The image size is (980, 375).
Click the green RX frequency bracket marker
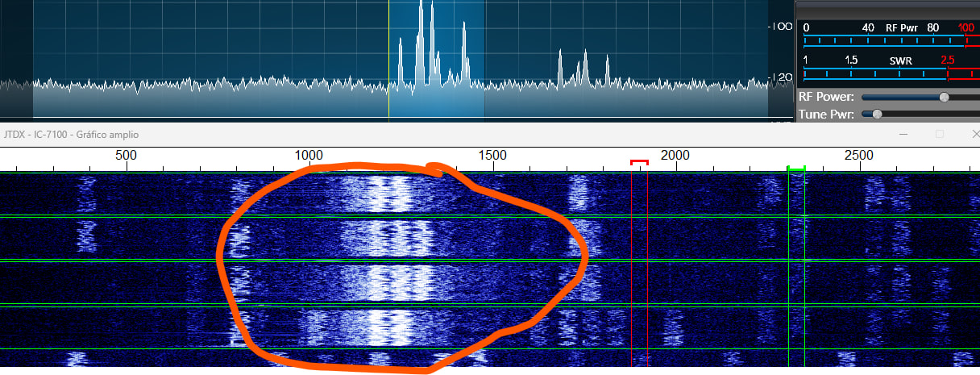pos(796,168)
